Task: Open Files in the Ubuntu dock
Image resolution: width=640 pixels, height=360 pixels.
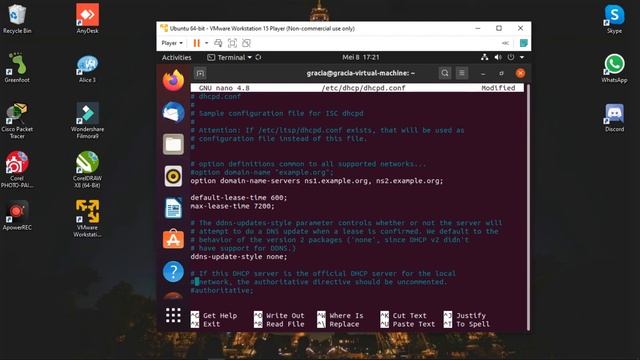Action: (173, 144)
